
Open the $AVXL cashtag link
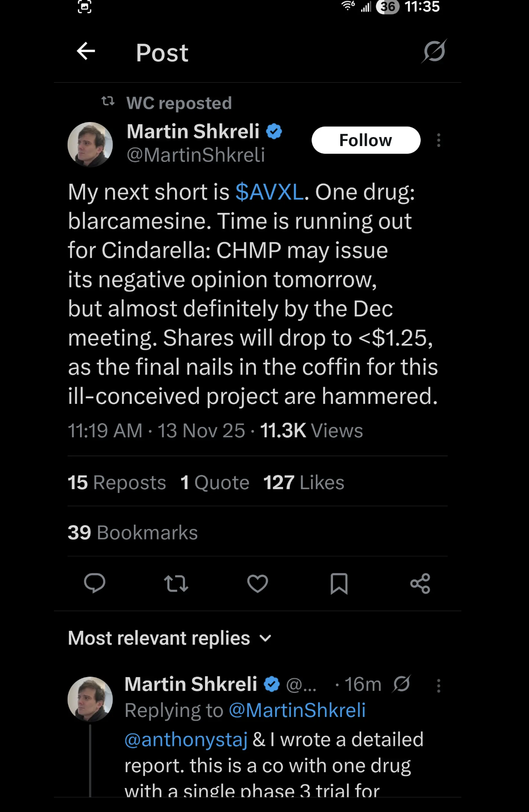270,192
